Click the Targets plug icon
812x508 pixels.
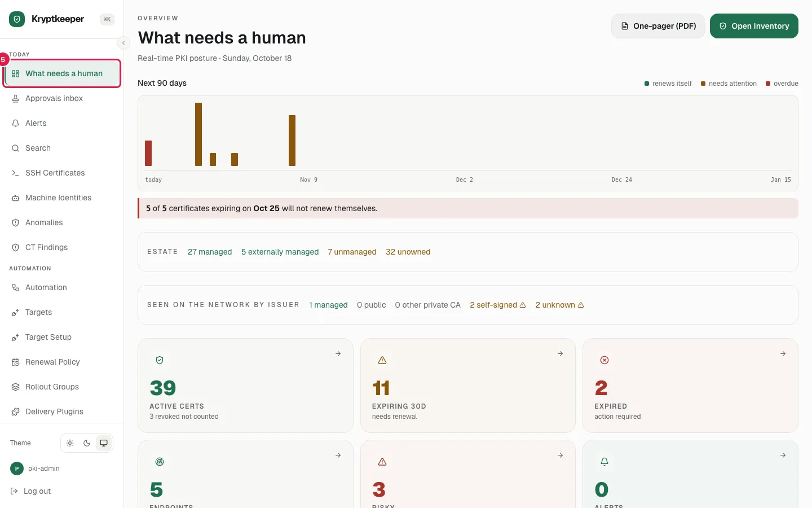[x=16, y=312]
